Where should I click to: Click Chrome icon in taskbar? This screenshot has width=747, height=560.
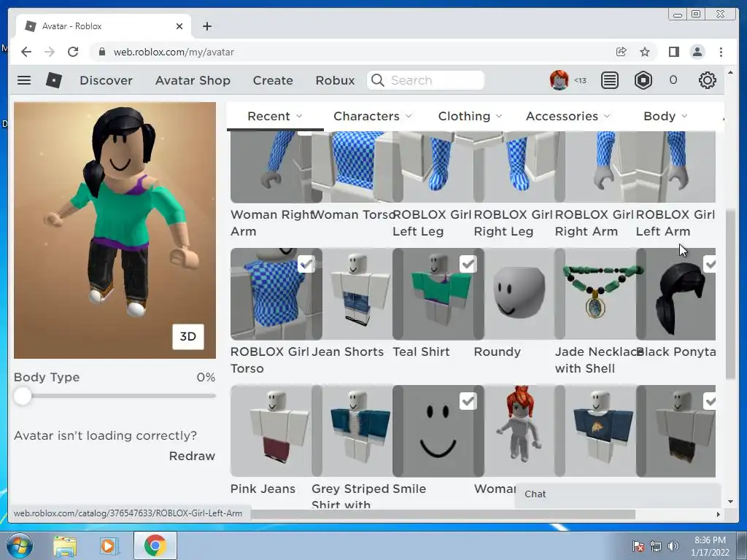tap(155, 545)
